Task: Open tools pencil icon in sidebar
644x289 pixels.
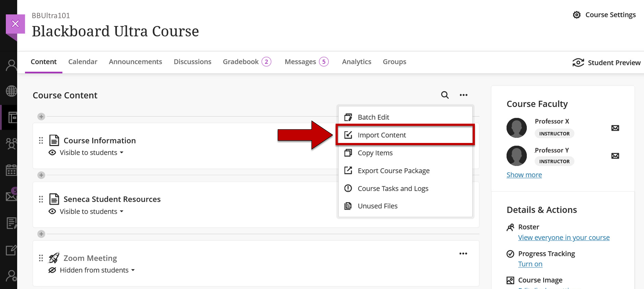Action: [11, 250]
